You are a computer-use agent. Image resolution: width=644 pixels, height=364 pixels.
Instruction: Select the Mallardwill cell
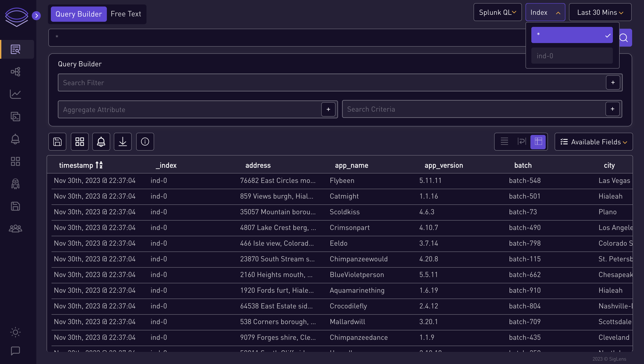coord(347,322)
